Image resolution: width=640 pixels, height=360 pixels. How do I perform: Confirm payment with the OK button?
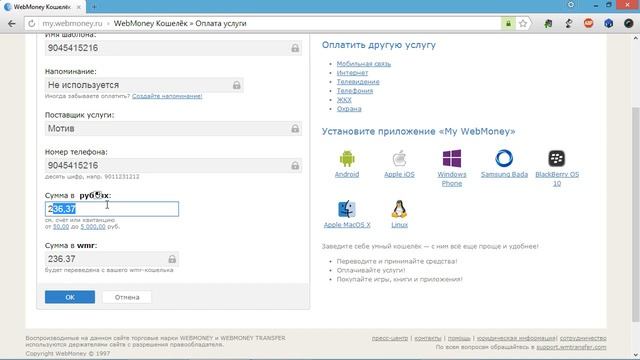pos(70,297)
